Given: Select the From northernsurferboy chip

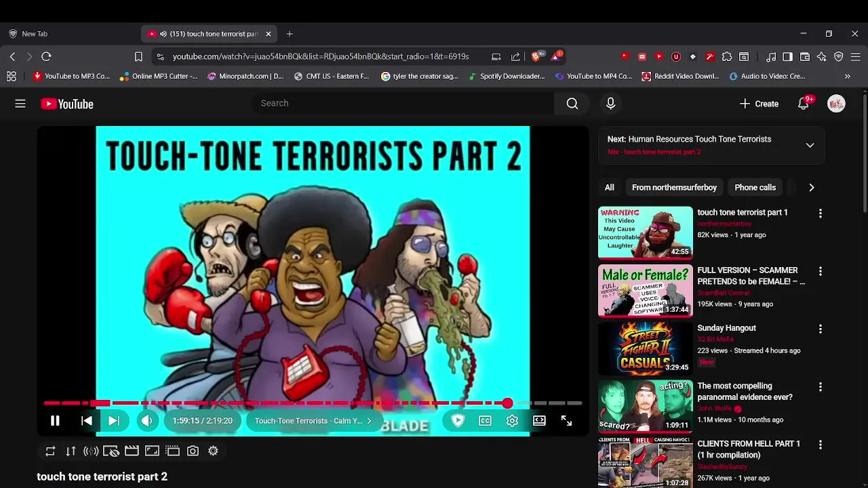Looking at the screenshot, I should click(674, 188).
